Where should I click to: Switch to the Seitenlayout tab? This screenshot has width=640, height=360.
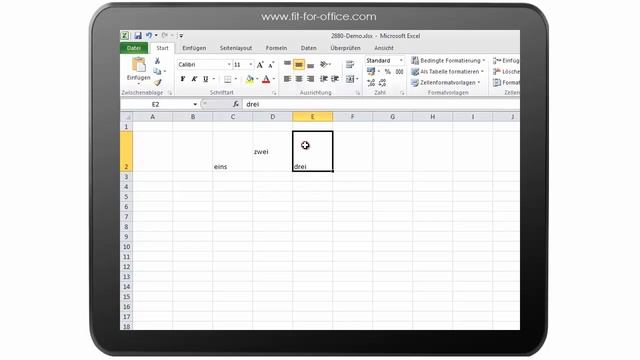(236, 48)
